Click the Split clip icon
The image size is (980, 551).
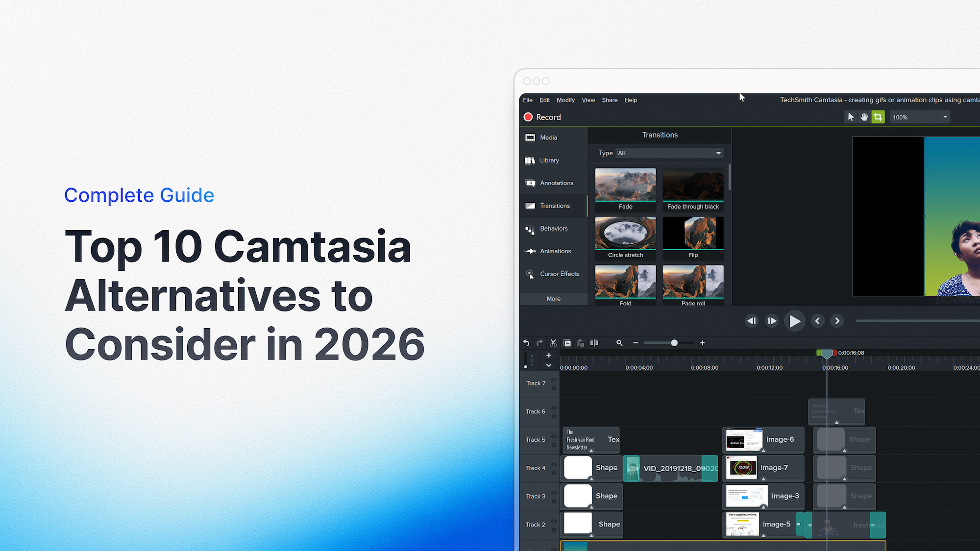(x=594, y=343)
